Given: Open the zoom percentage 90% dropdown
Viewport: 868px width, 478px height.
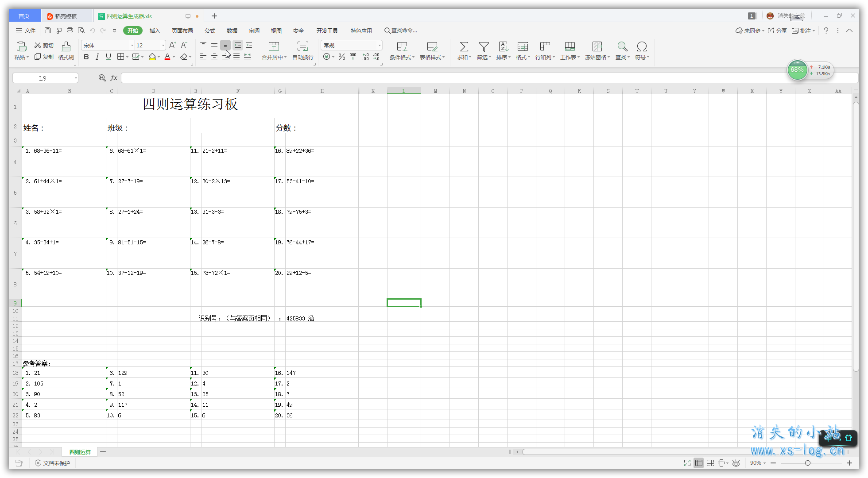Looking at the screenshot, I should tap(758, 463).
